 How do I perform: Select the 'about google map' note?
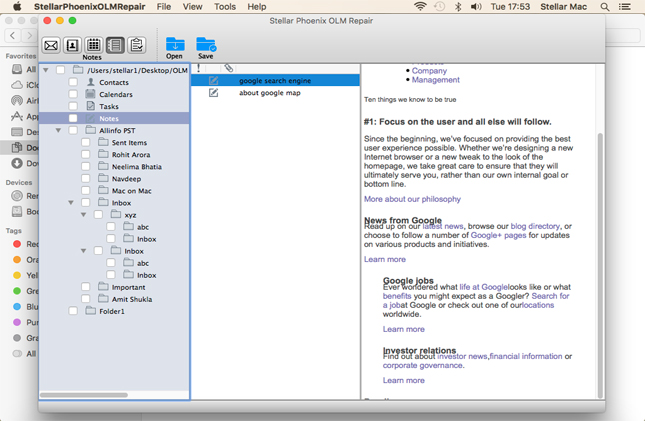pos(269,93)
